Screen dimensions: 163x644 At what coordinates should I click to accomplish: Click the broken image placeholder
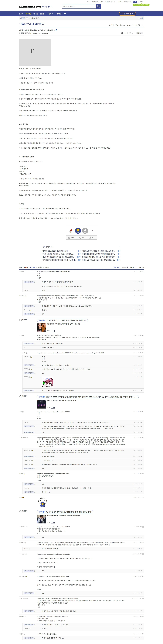pos(35,52)
